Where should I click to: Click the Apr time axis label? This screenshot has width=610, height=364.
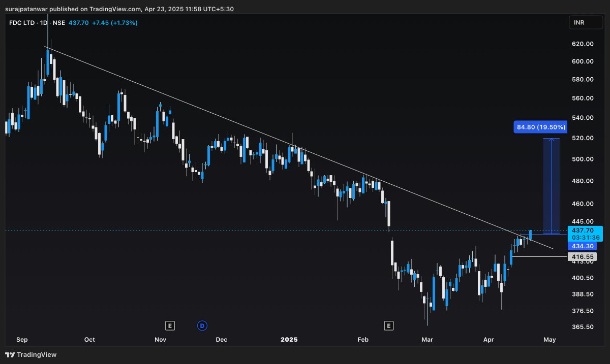[489, 339]
